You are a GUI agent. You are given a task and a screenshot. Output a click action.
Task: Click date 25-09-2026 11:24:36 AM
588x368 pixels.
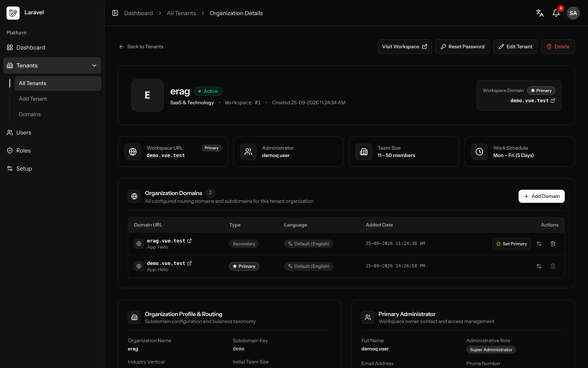(x=395, y=243)
